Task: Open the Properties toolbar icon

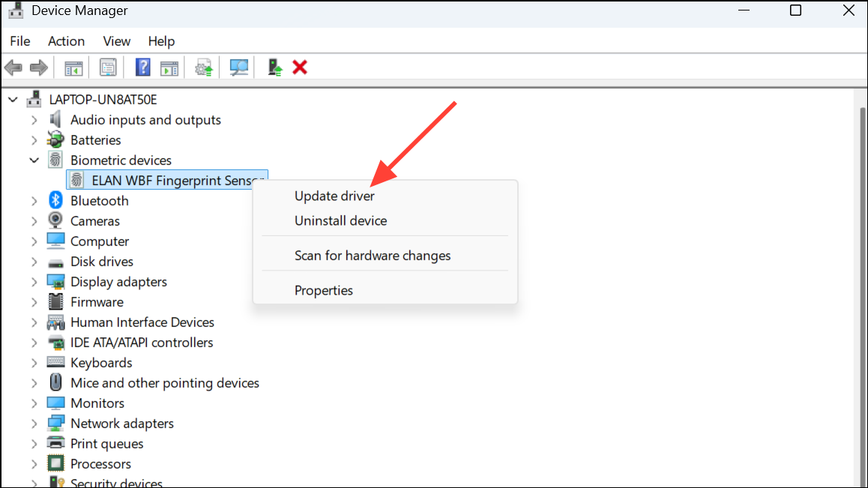Action: tap(108, 68)
